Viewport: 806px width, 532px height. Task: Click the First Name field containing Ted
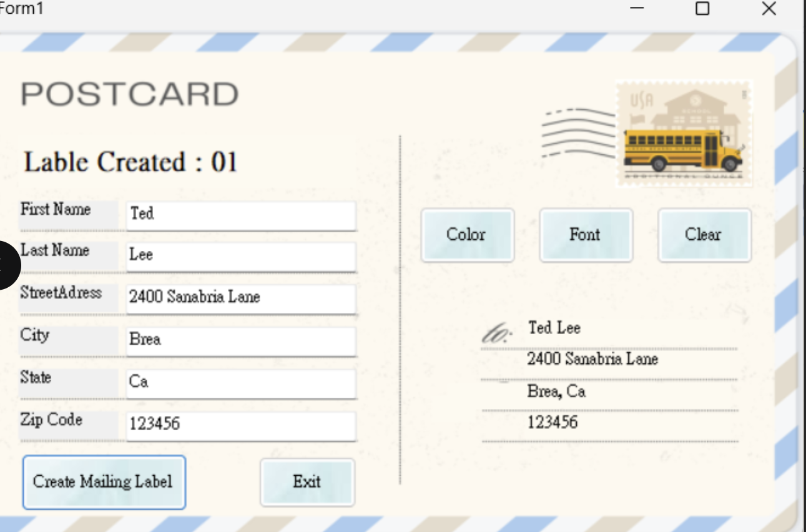pyautogui.click(x=241, y=214)
